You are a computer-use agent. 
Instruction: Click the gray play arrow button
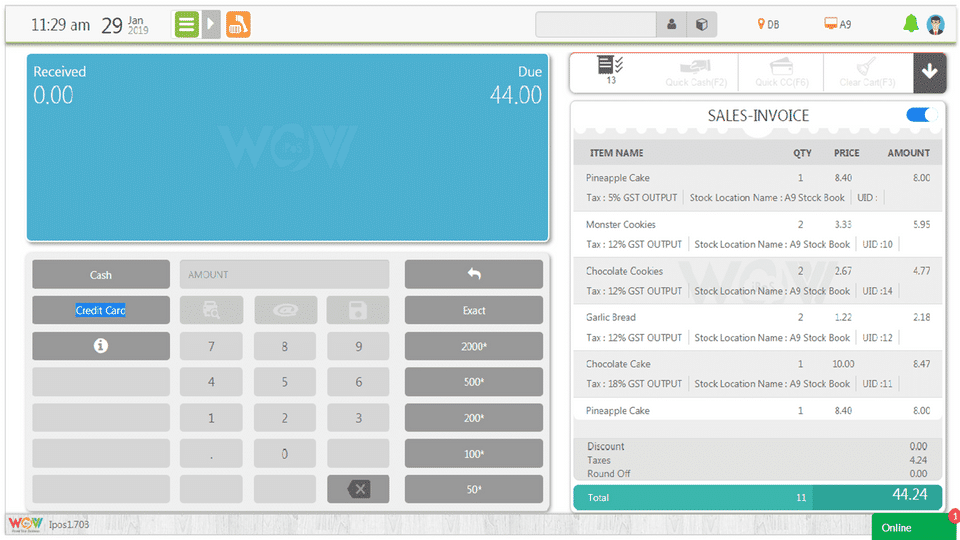pyautogui.click(x=211, y=24)
